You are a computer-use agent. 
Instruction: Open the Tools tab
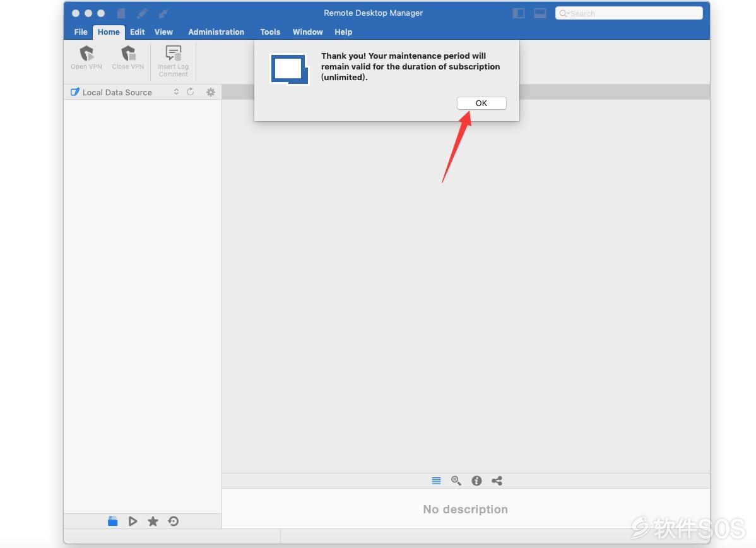click(x=270, y=32)
